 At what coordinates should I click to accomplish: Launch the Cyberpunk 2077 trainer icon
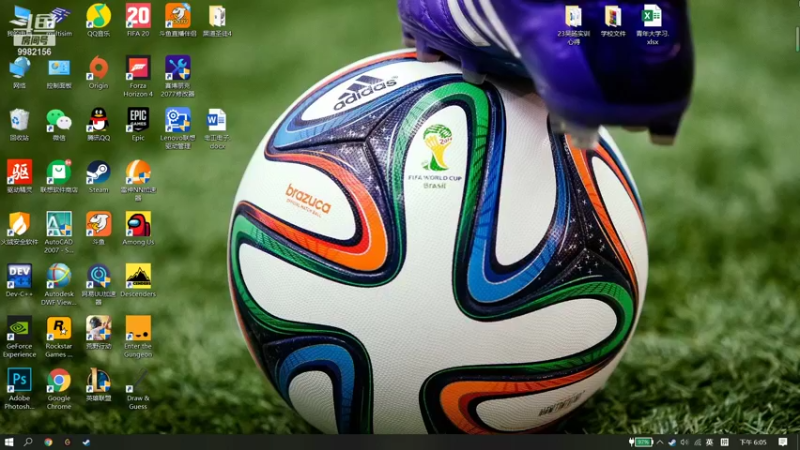[x=178, y=76]
